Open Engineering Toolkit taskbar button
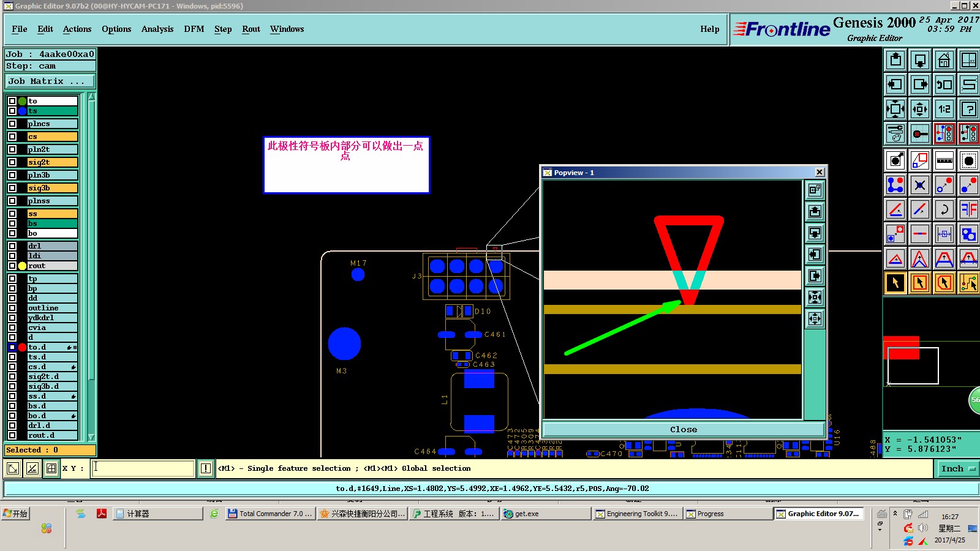 click(x=637, y=514)
